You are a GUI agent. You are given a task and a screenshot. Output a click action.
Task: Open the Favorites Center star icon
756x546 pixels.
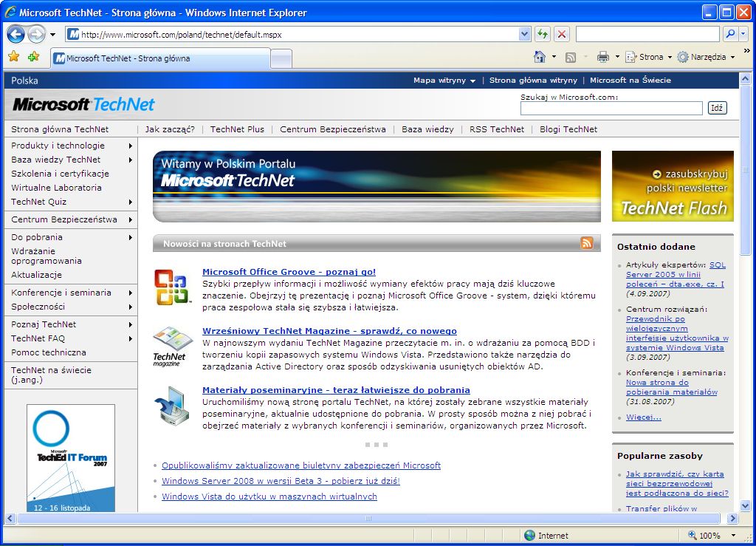[x=13, y=57]
